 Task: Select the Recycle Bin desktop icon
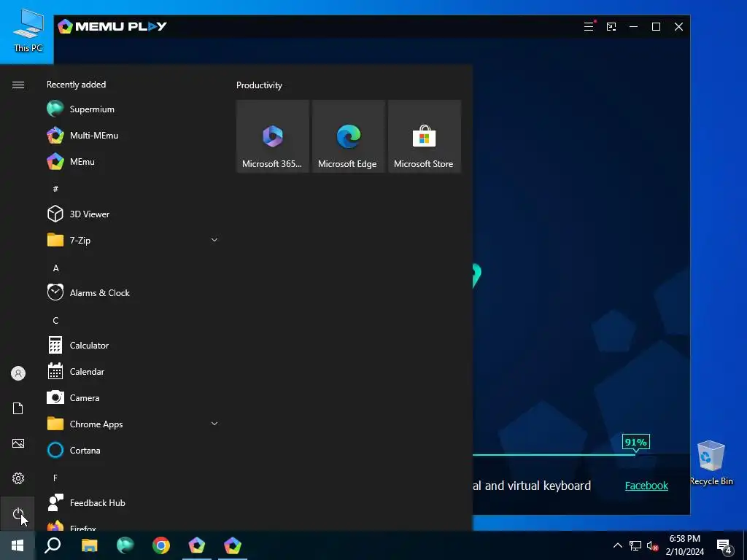pos(711,463)
